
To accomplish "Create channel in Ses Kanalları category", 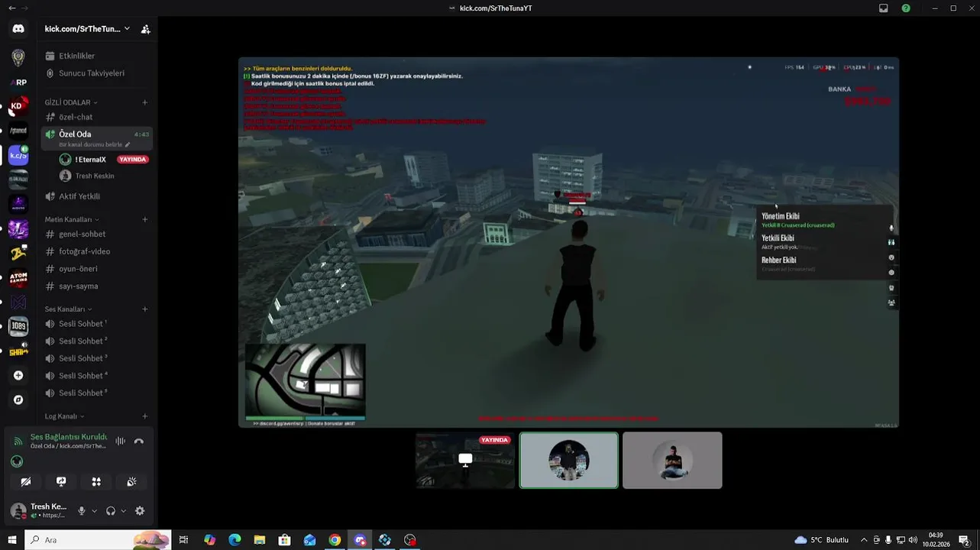I will [x=145, y=309].
